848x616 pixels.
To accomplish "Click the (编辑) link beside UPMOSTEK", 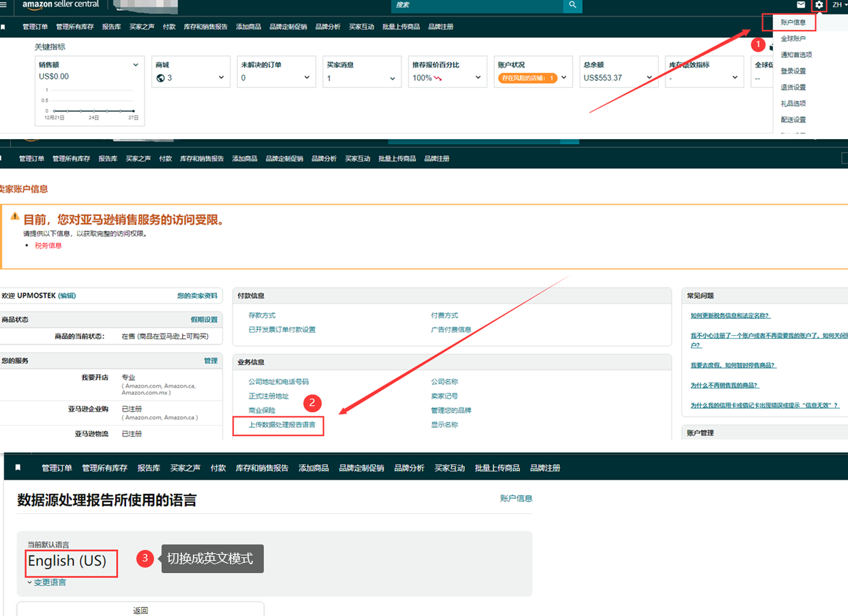I will tap(67, 296).
